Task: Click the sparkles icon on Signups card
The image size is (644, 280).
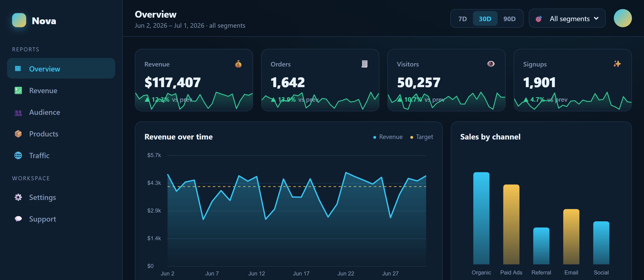Action: coord(617,64)
